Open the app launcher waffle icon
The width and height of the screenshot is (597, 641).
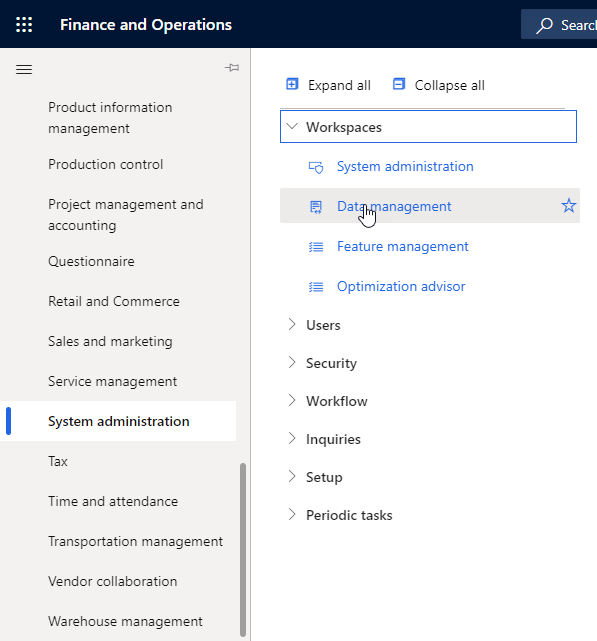(24, 25)
